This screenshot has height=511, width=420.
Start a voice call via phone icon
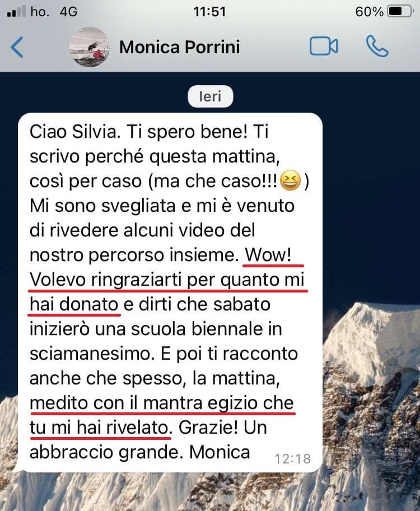click(377, 47)
